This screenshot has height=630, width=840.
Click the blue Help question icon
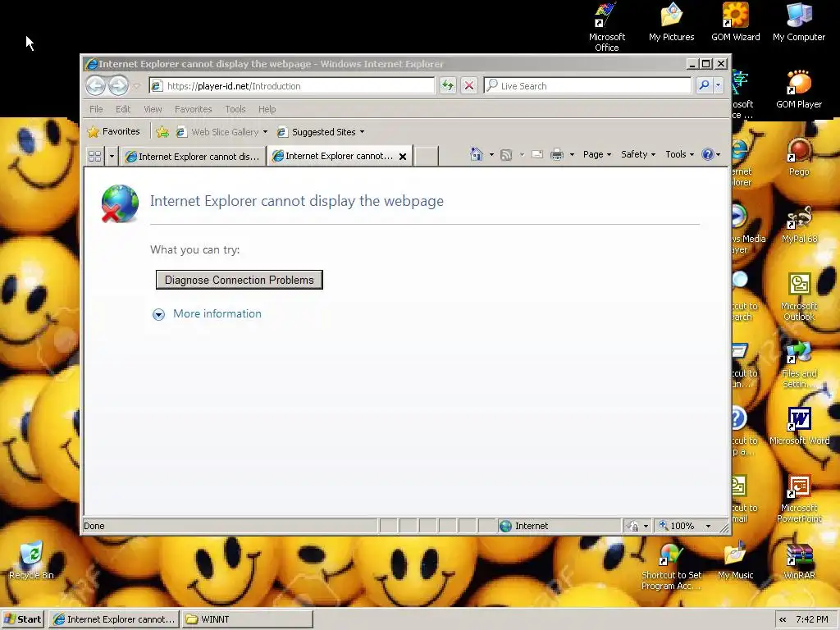[x=708, y=154]
